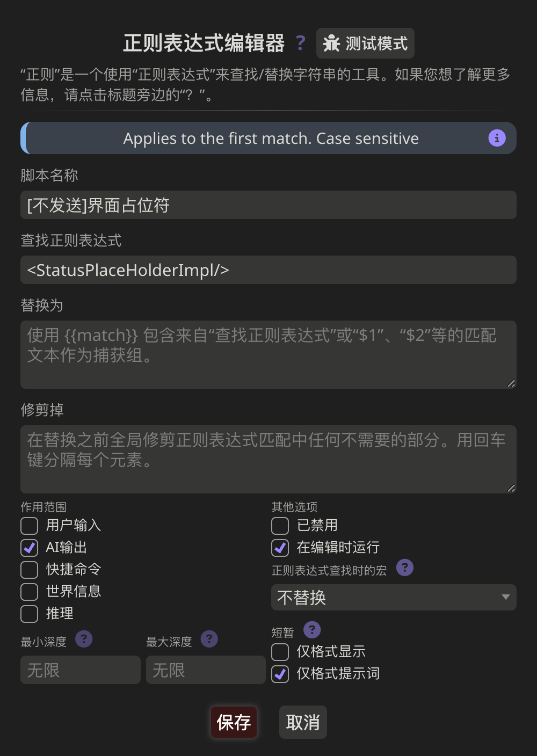Click the 修剪掉 text area
The image size is (537, 756).
click(268, 459)
